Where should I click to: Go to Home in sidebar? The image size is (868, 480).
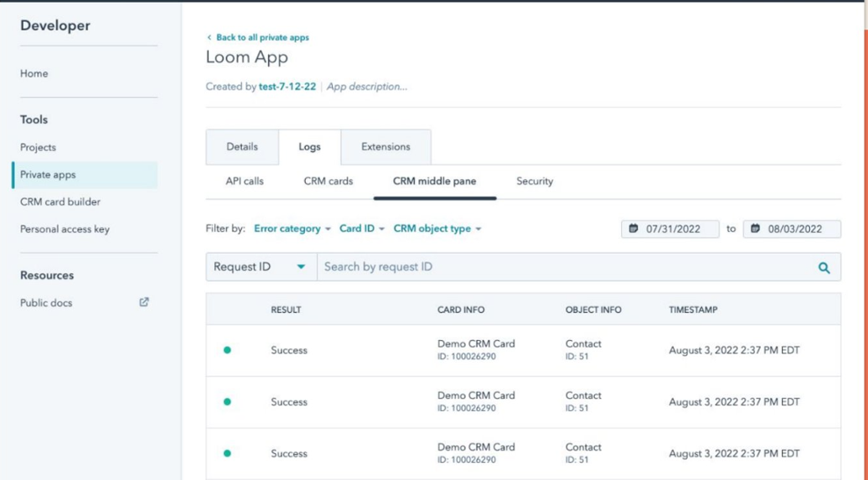[x=34, y=73]
